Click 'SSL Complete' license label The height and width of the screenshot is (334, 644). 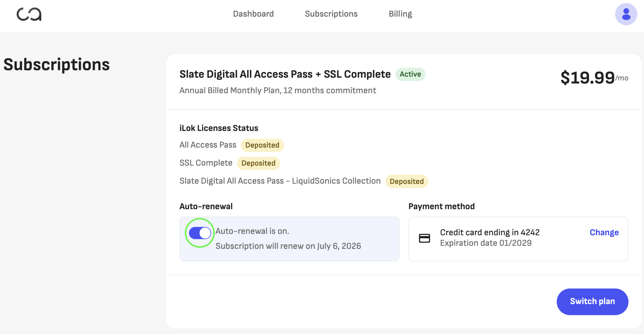[x=206, y=163]
